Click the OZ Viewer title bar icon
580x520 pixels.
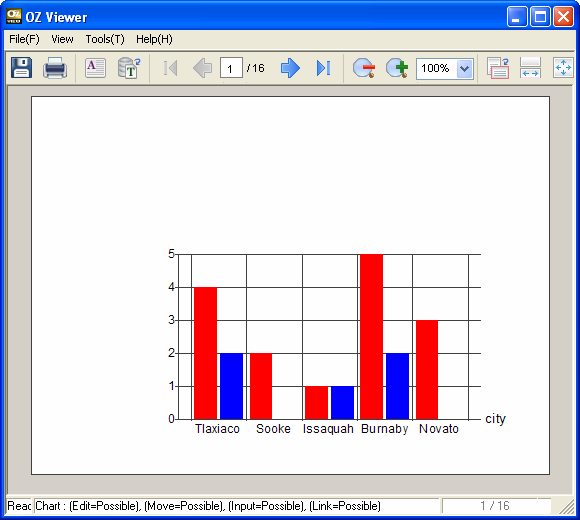(x=14, y=16)
